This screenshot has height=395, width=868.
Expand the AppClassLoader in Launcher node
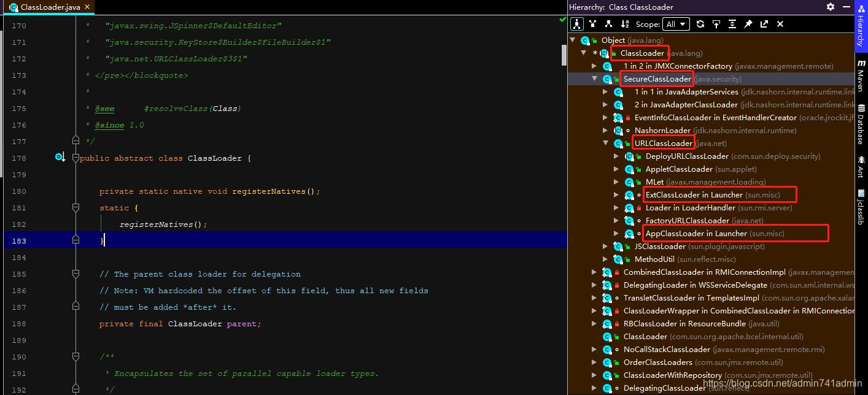point(616,233)
